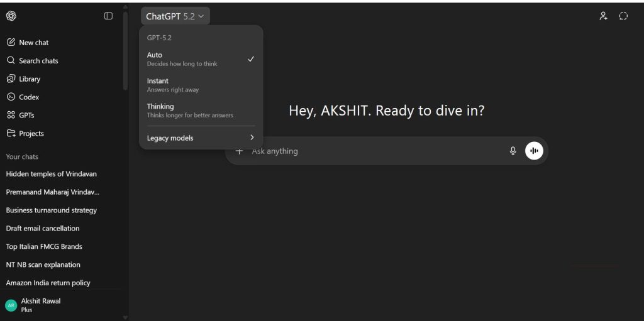Open the Akshit Rawal account menu
The image size is (644, 321).
coord(62,305)
